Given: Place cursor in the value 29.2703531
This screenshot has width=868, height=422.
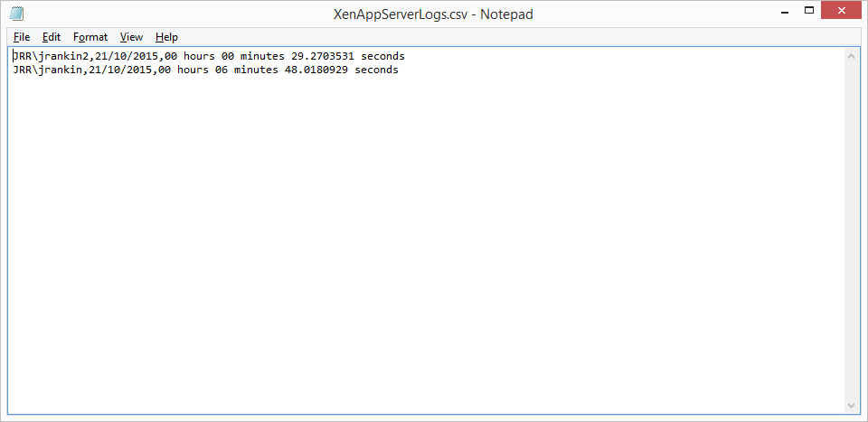Looking at the screenshot, I should (323, 56).
